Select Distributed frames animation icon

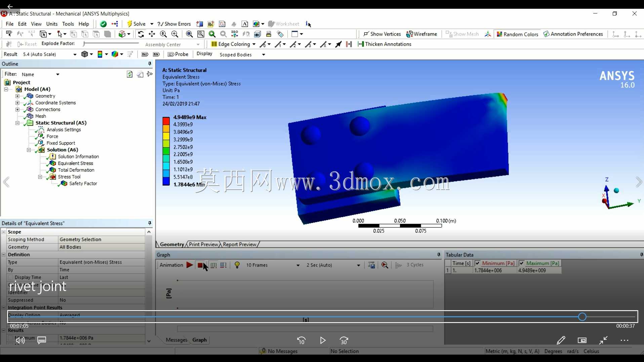213,265
